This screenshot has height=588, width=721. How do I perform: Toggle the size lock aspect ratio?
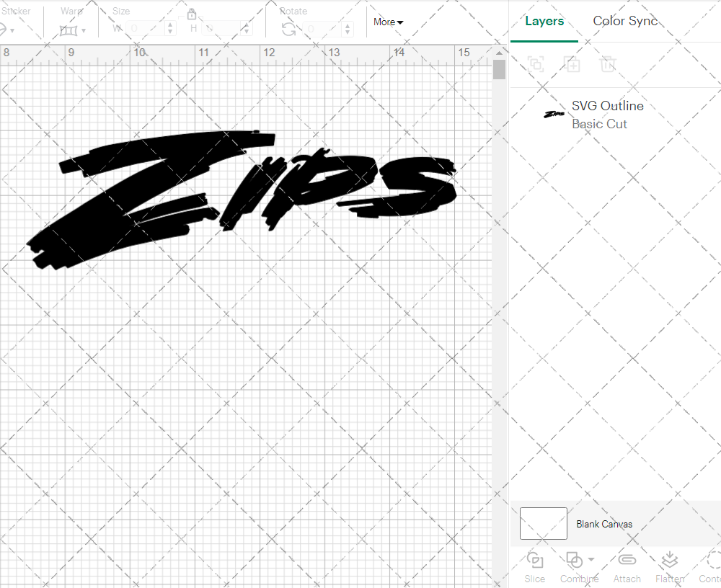(192, 14)
